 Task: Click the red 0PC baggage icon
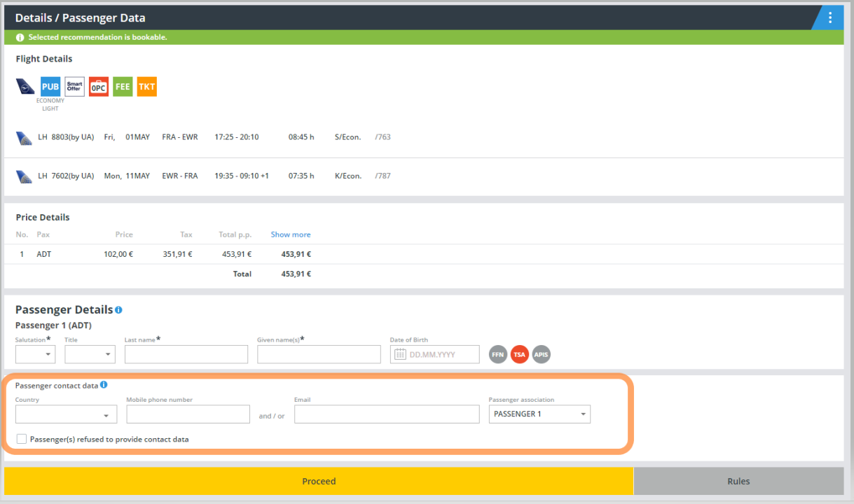[x=99, y=87]
